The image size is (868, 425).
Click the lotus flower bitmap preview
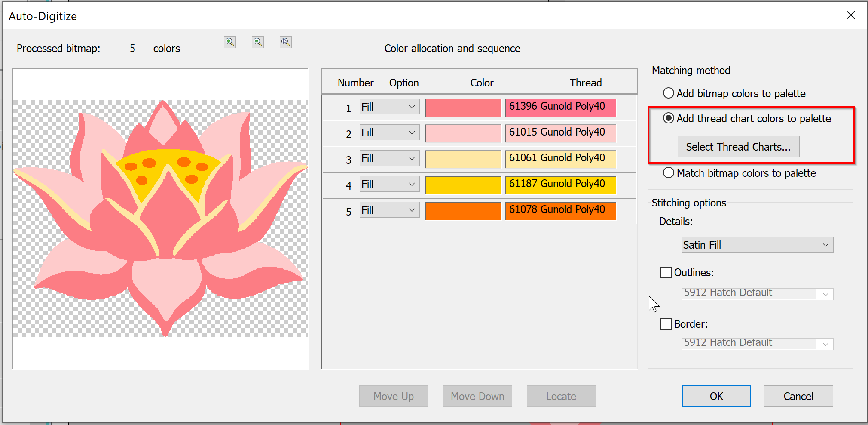tap(160, 219)
